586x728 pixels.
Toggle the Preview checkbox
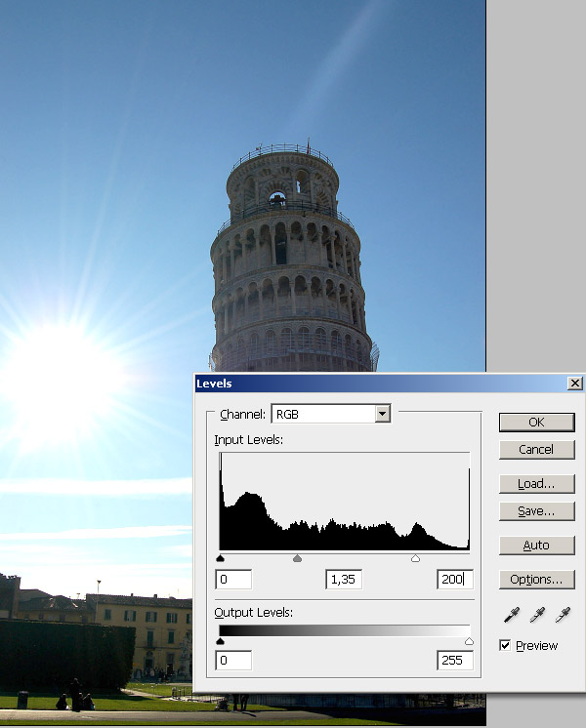(x=505, y=645)
